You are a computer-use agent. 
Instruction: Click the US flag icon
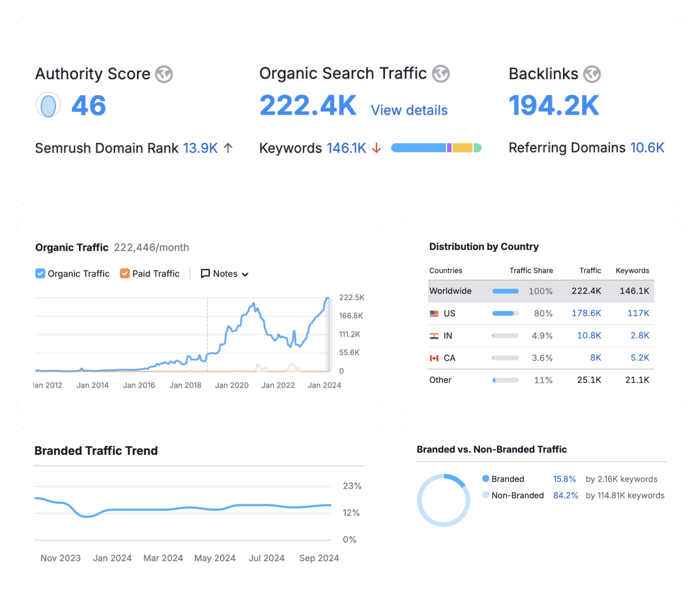[434, 314]
